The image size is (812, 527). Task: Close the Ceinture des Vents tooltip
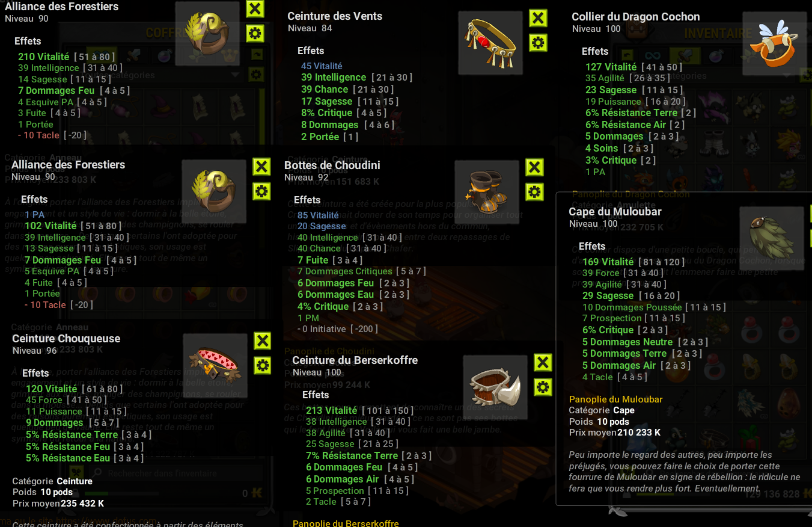[538, 18]
